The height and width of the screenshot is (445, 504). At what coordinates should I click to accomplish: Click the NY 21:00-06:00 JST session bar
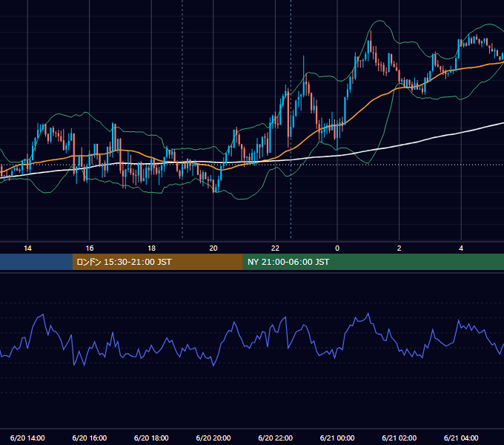click(x=373, y=262)
